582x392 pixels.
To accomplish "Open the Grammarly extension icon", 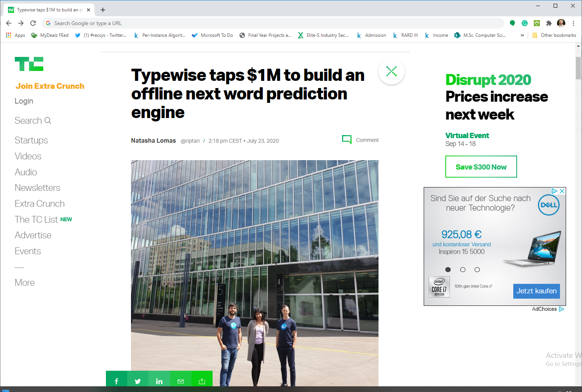I will tap(524, 23).
